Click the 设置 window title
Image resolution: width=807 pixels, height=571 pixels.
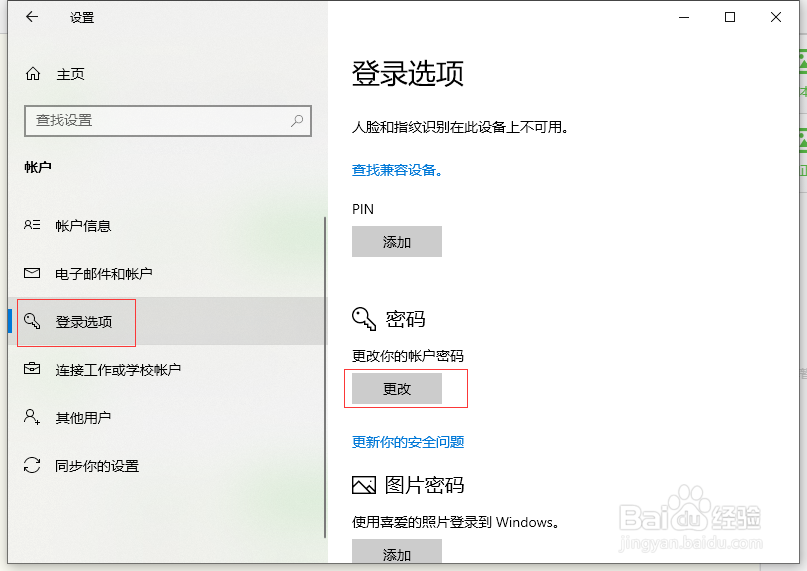coord(82,18)
